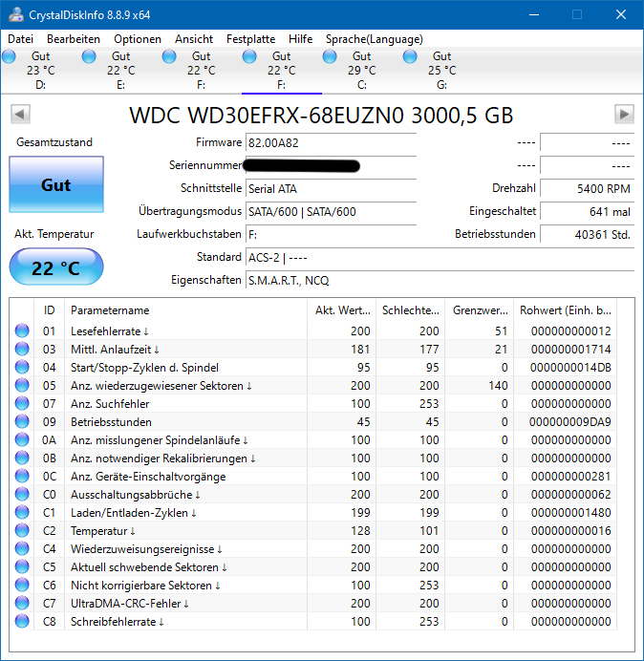Click the Firmware field 82.00A82

point(331,143)
